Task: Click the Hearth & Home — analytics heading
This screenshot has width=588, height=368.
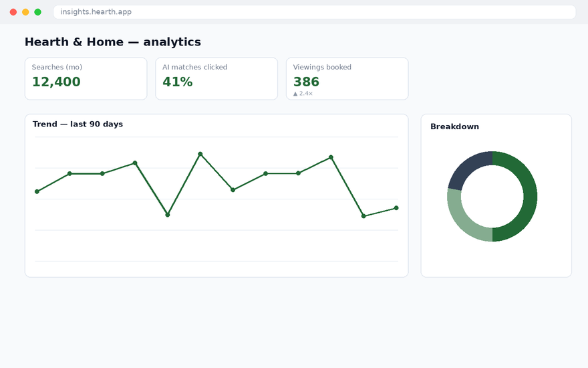Action: click(x=113, y=41)
